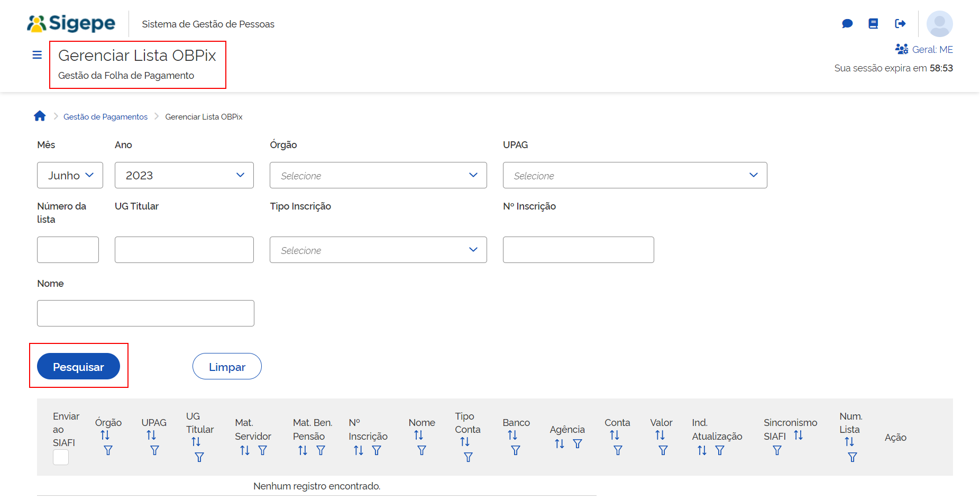The image size is (980, 499).
Task: Click the Geral: ME profile link
Action: (924, 50)
